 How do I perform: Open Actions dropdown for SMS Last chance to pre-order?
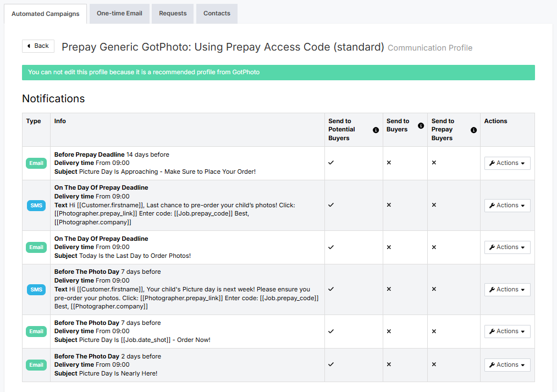point(508,206)
